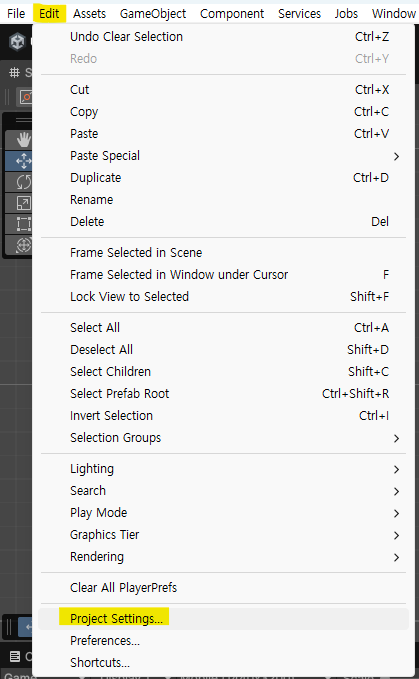Open the GameObject menu
419x679 pixels.
pos(153,14)
